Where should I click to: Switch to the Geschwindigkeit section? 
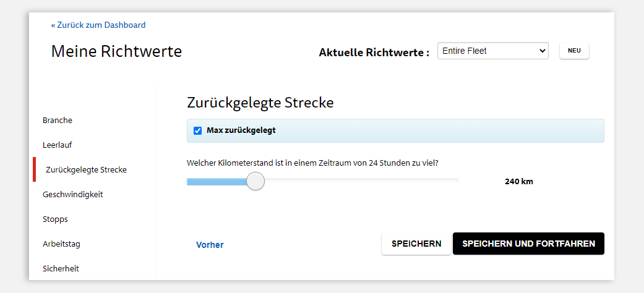[x=72, y=194]
